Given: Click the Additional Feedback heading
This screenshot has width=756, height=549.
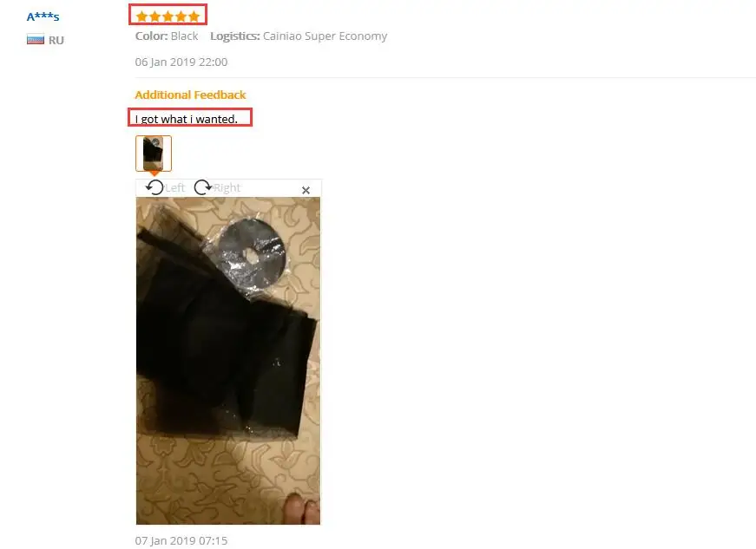Looking at the screenshot, I should tap(190, 95).
